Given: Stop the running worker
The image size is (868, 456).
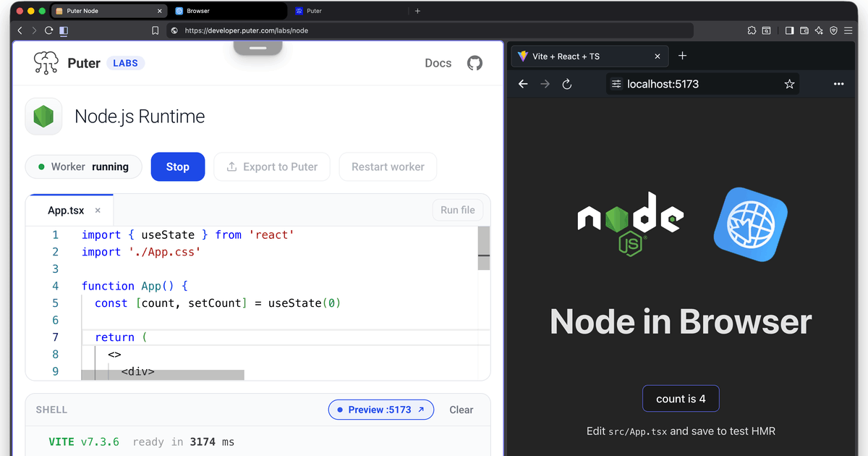Looking at the screenshot, I should point(178,166).
